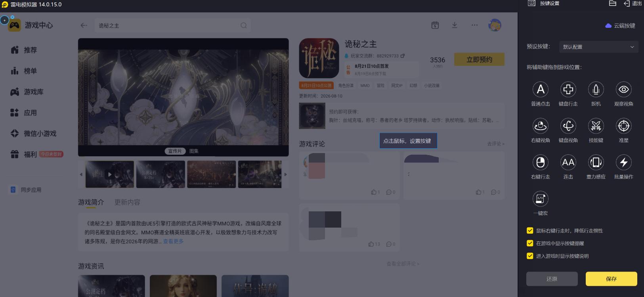Open 应用 in the sidebar
The image size is (644, 297).
(24, 113)
